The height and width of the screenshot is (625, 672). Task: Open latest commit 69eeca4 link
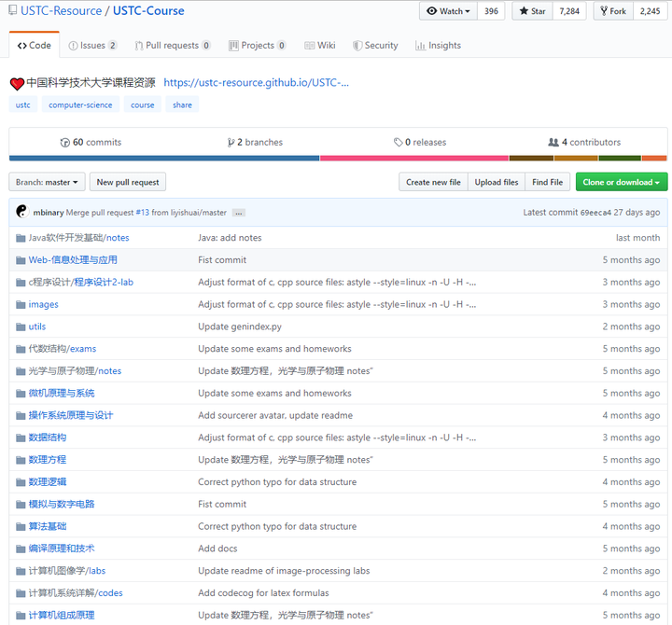595,213
